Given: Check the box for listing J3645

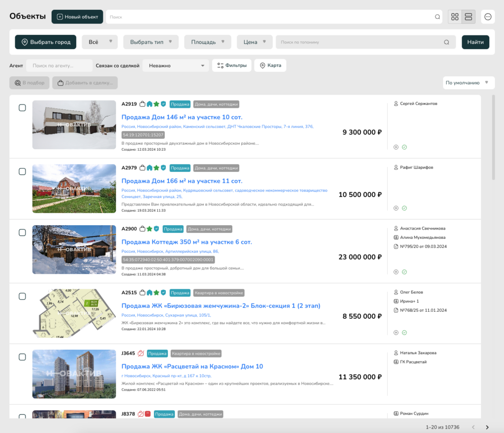Looking at the screenshot, I should coord(22,357).
